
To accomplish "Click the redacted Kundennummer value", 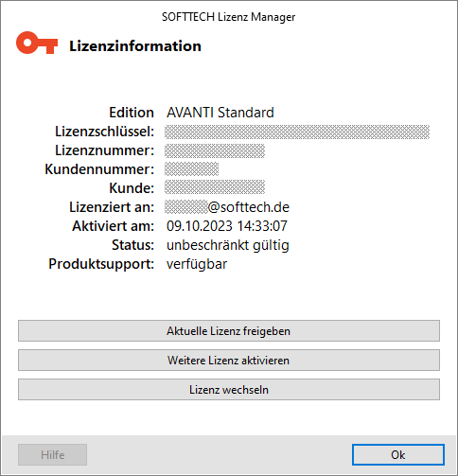I will (x=191, y=169).
